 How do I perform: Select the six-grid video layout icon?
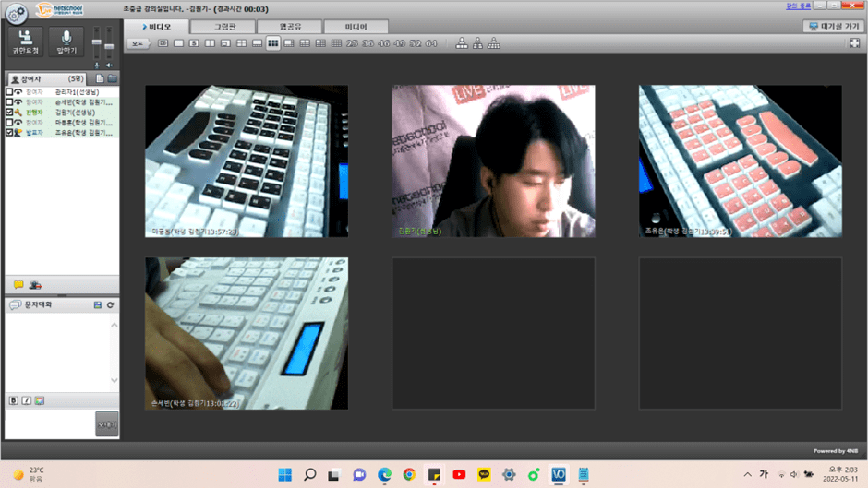pyautogui.click(x=273, y=43)
